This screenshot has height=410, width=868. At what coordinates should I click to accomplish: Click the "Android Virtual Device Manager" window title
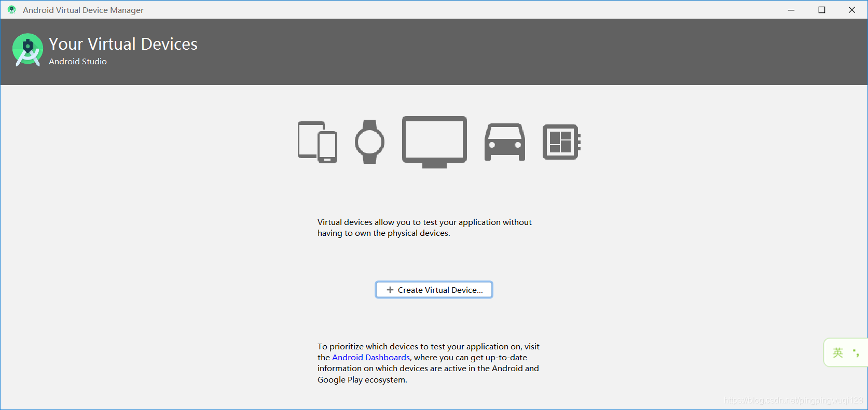point(83,10)
